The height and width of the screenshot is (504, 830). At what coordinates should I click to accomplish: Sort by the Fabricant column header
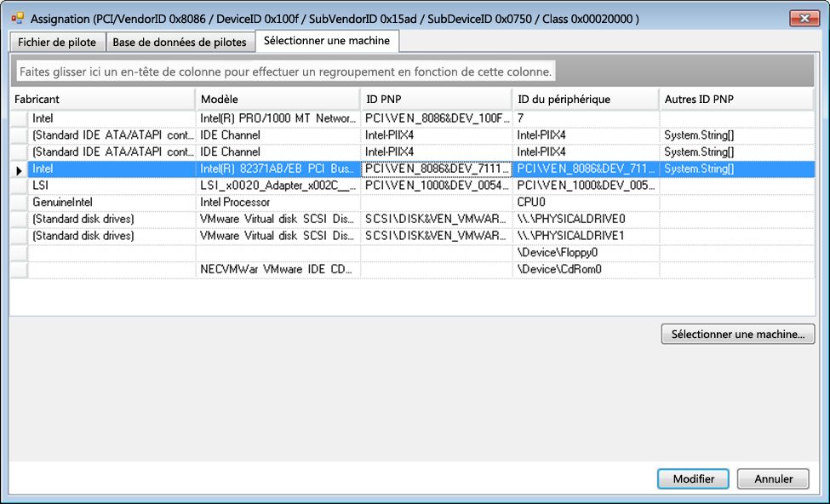click(x=102, y=100)
